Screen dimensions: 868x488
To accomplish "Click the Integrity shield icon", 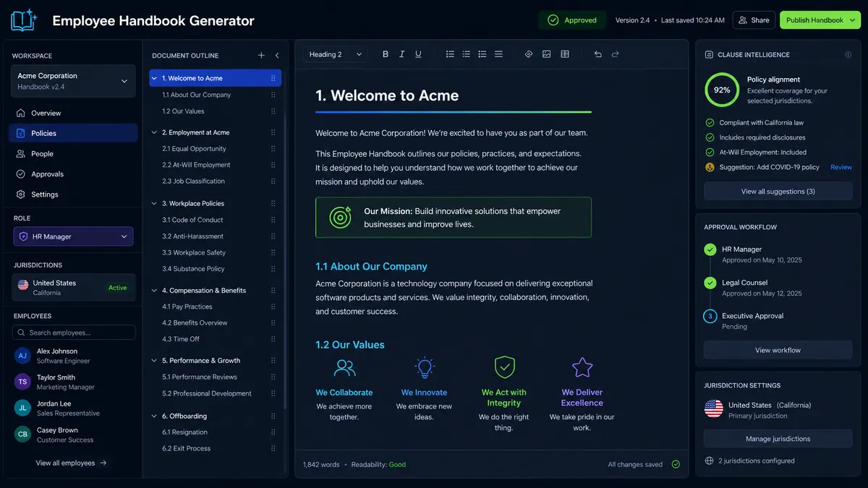I will pyautogui.click(x=504, y=367).
